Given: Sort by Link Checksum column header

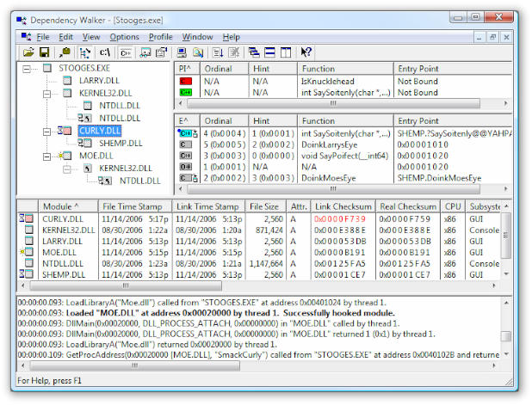Looking at the screenshot, I should [x=343, y=206].
